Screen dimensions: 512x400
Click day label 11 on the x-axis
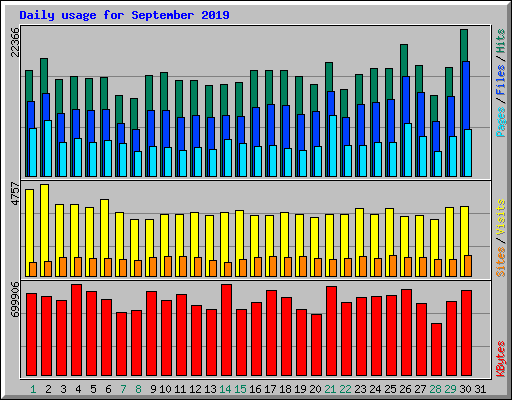pyautogui.click(x=180, y=389)
